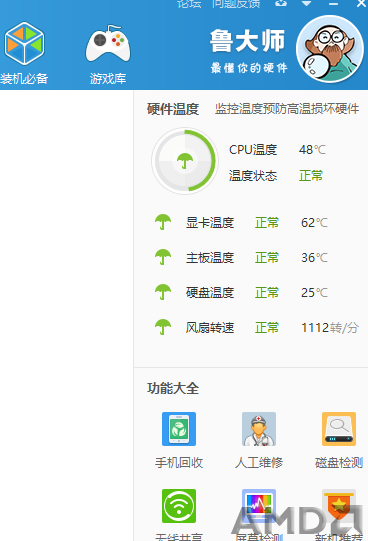Click the umbrella icon beside 硬盘温度
Screen dimensions: 368x541
[x=163, y=292]
